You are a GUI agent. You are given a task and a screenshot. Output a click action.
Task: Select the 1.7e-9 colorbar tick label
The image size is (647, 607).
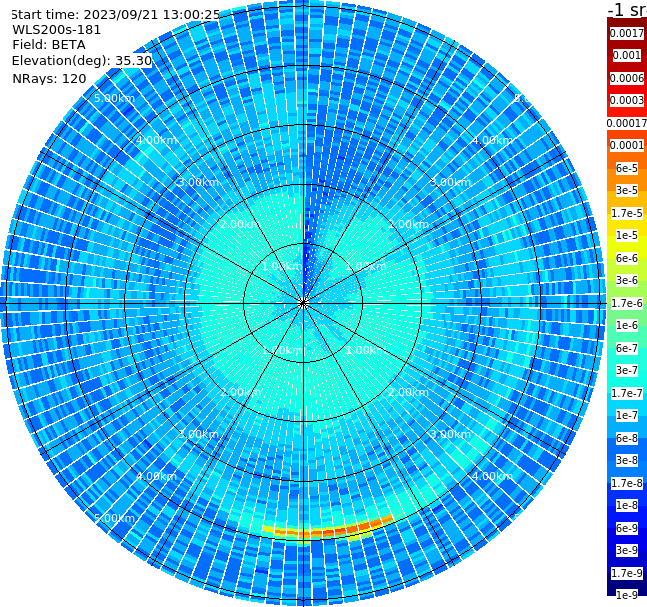[627, 573]
